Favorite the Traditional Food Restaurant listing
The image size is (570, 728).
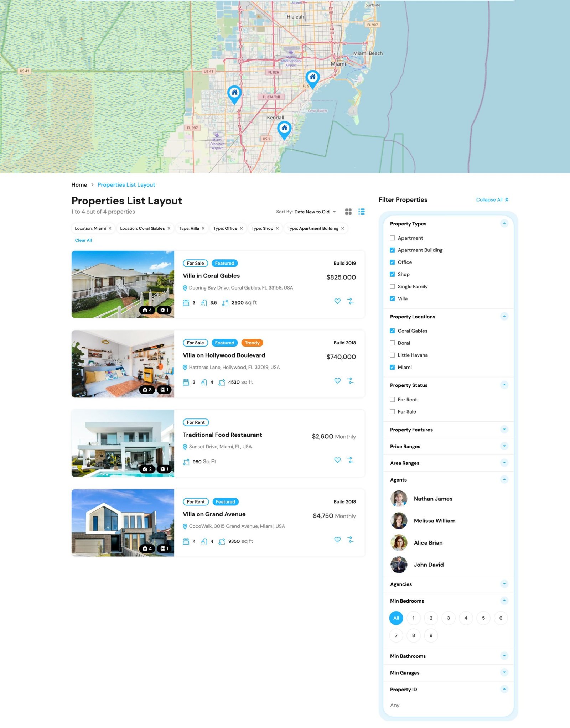pyautogui.click(x=337, y=460)
